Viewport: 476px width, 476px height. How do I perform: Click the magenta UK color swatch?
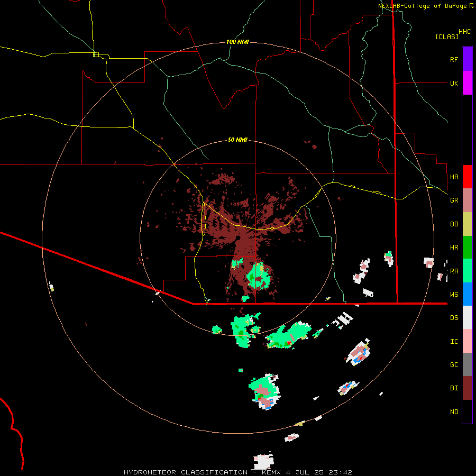[x=467, y=83]
